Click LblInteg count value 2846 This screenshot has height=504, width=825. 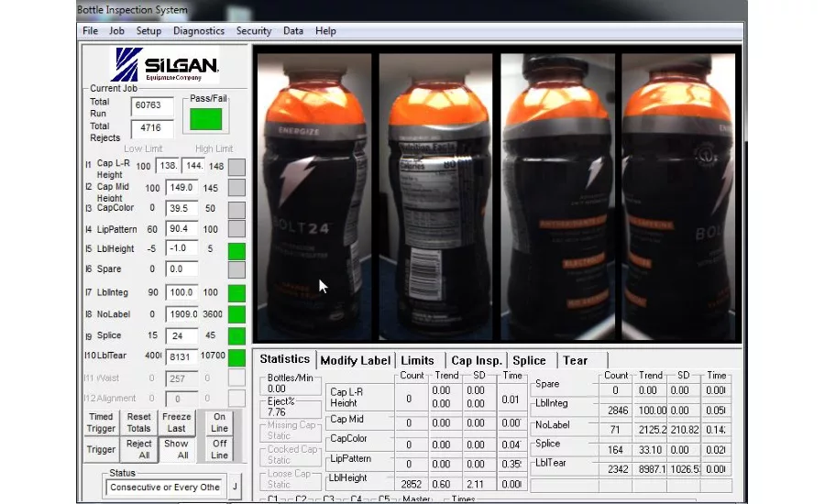point(618,411)
